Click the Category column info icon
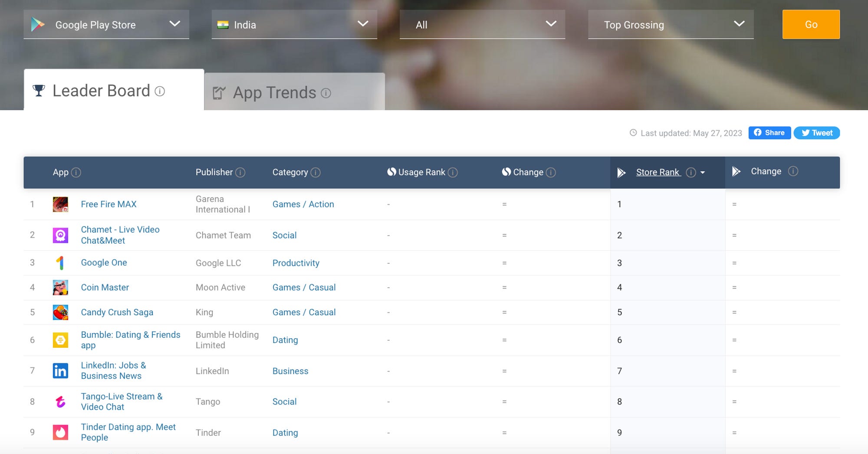The width and height of the screenshot is (868, 454). coord(316,173)
